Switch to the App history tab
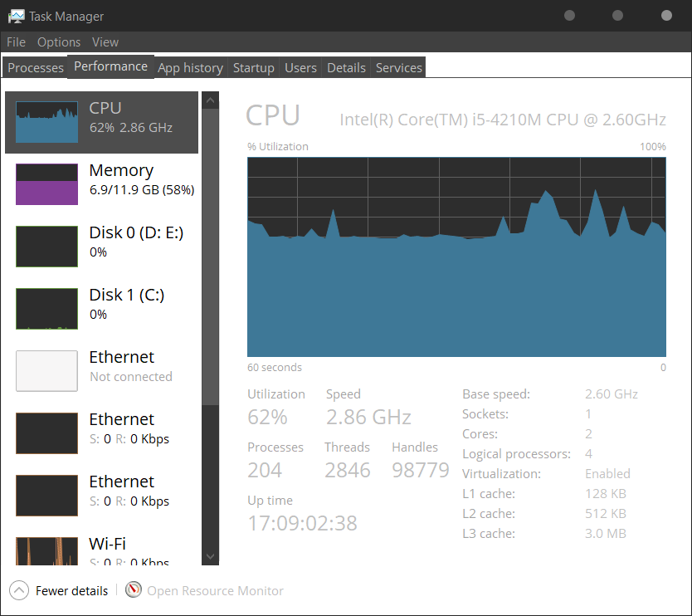The image size is (692, 616). (190, 67)
